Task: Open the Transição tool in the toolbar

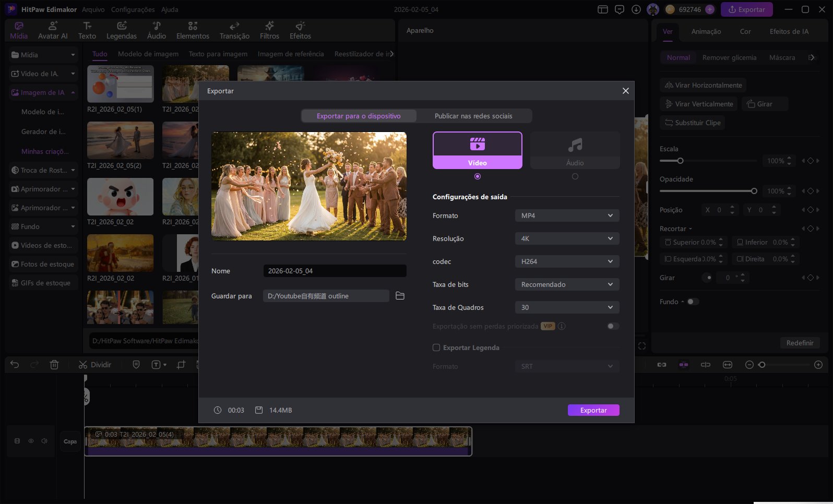Action: click(234, 31)
